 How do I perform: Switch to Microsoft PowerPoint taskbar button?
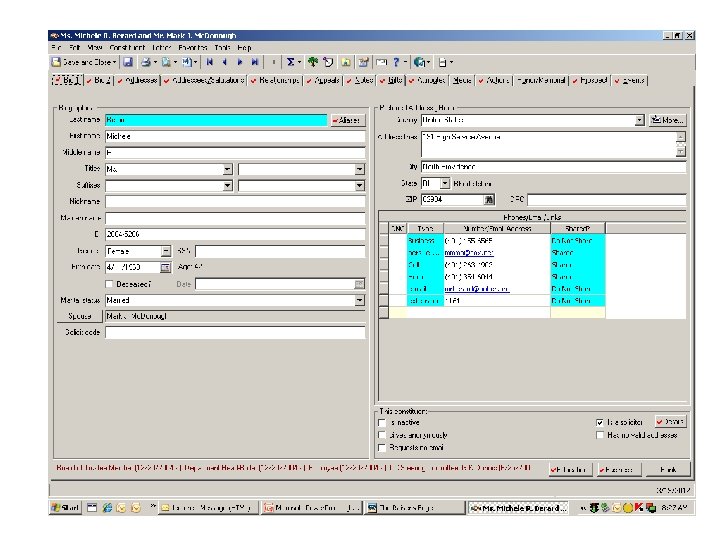point(311,507)
